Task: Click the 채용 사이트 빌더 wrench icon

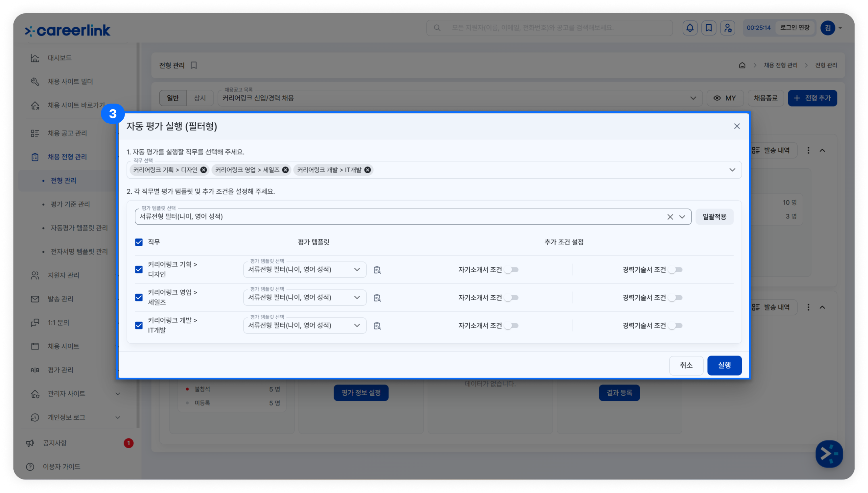Action: (35, 82)
